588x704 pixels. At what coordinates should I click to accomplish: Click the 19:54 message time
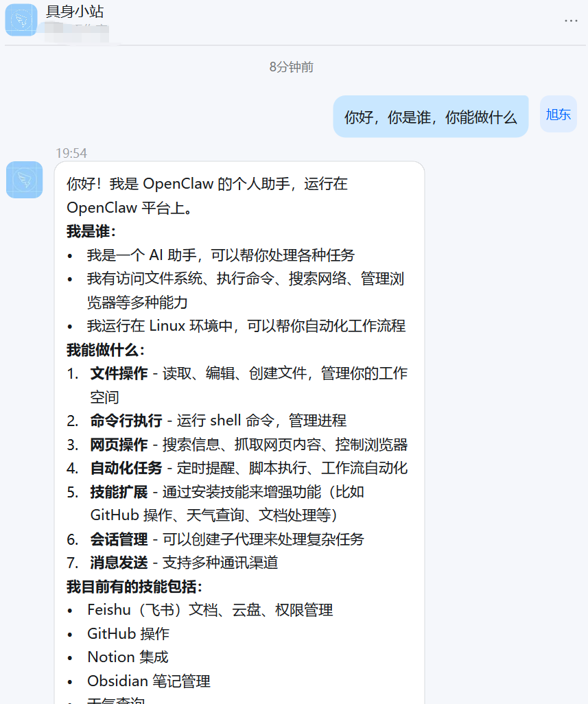tap(71, 153)
